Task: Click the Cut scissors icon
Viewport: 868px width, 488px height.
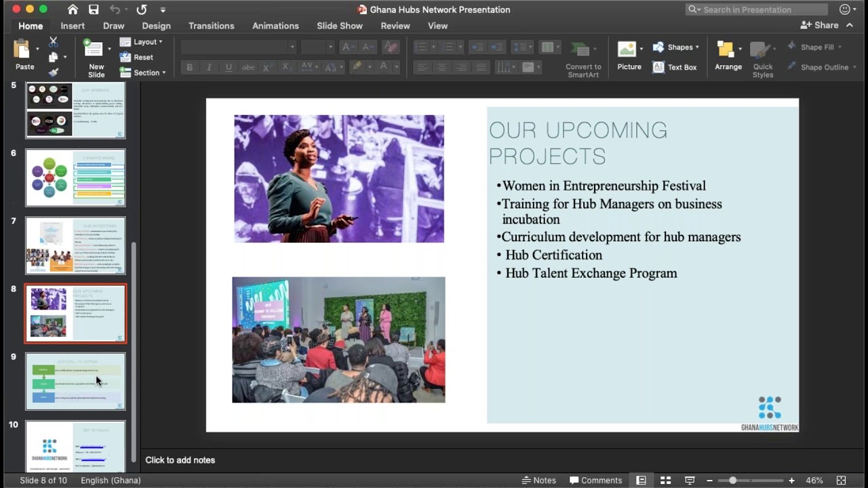Action: (x=53, y=42)
